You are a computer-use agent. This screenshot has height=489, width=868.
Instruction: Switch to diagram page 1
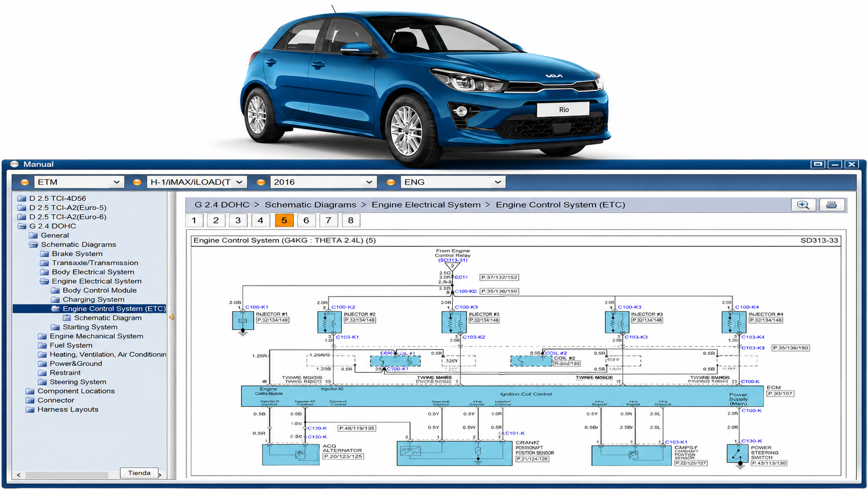(194, 220)
